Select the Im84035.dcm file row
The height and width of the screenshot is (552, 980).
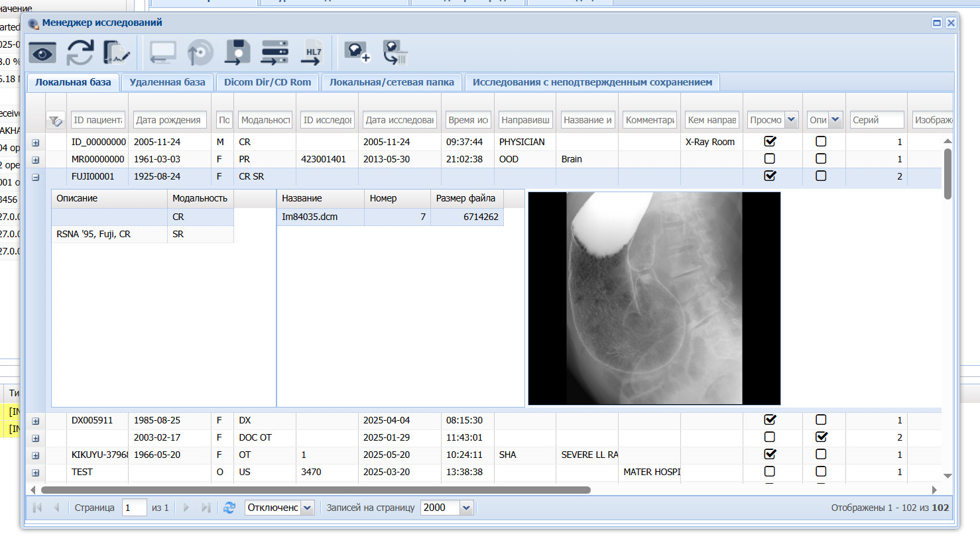(x=390, y=217)
